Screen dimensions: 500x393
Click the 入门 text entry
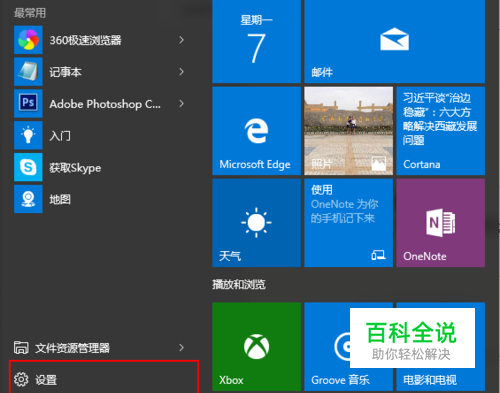(60, 136)
